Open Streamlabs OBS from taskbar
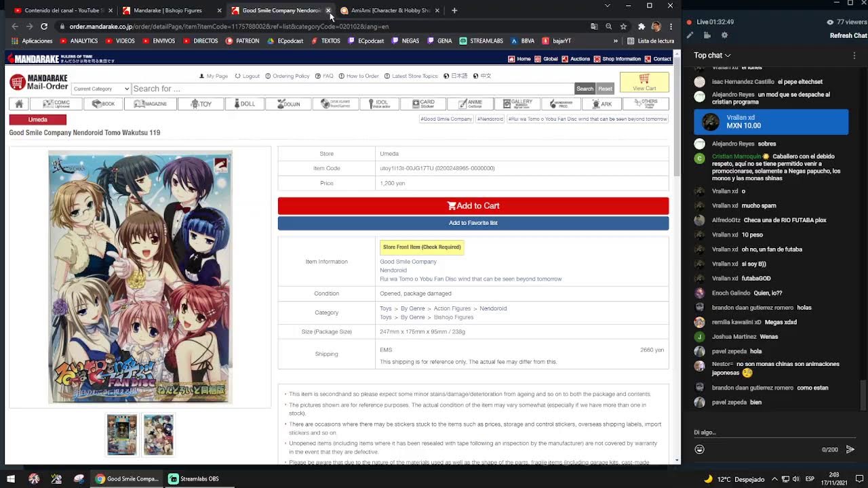868x488 pixels. pyautogui.click(x=194, y=479)
